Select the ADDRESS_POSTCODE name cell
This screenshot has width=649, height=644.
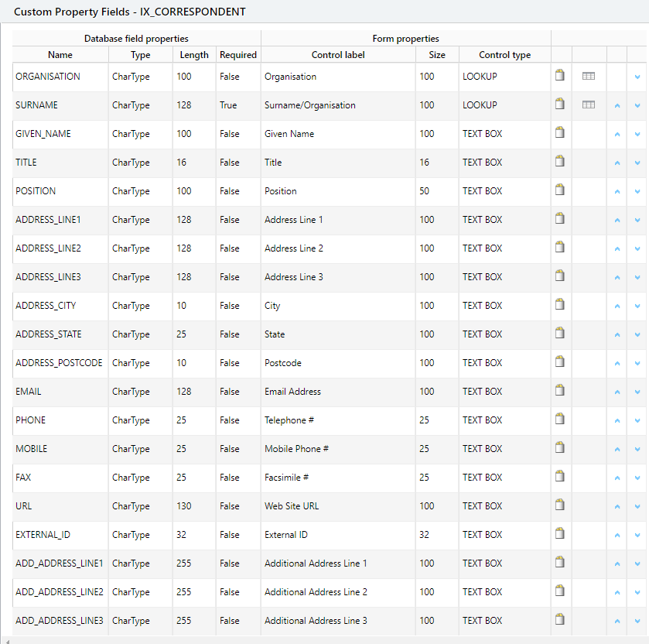(59, 363)
